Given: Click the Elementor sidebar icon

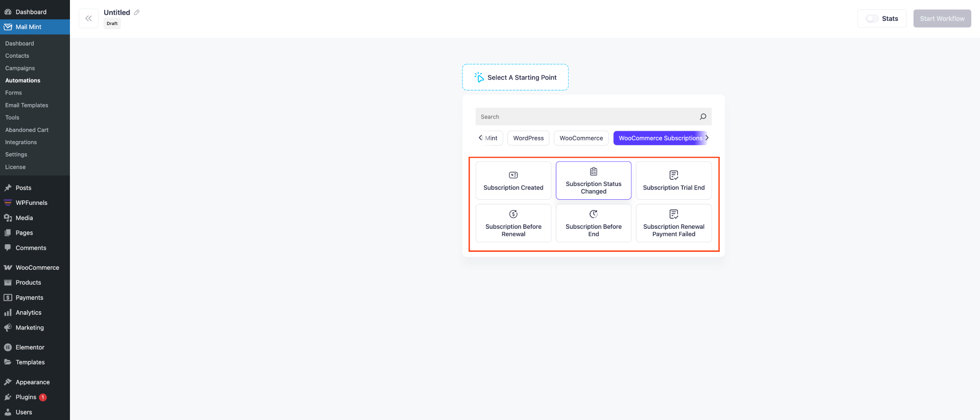Looking at the screenshot, I should click(x=8, y=347).
